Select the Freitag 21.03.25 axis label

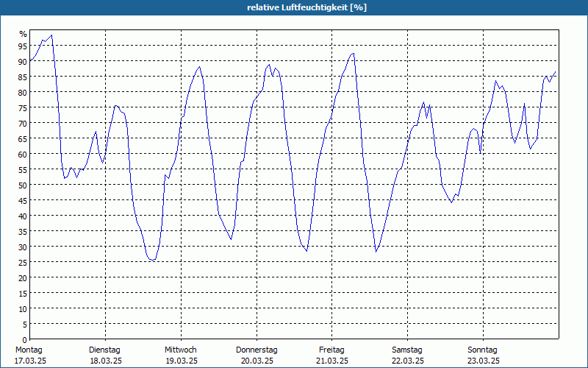tap(332, 355)
